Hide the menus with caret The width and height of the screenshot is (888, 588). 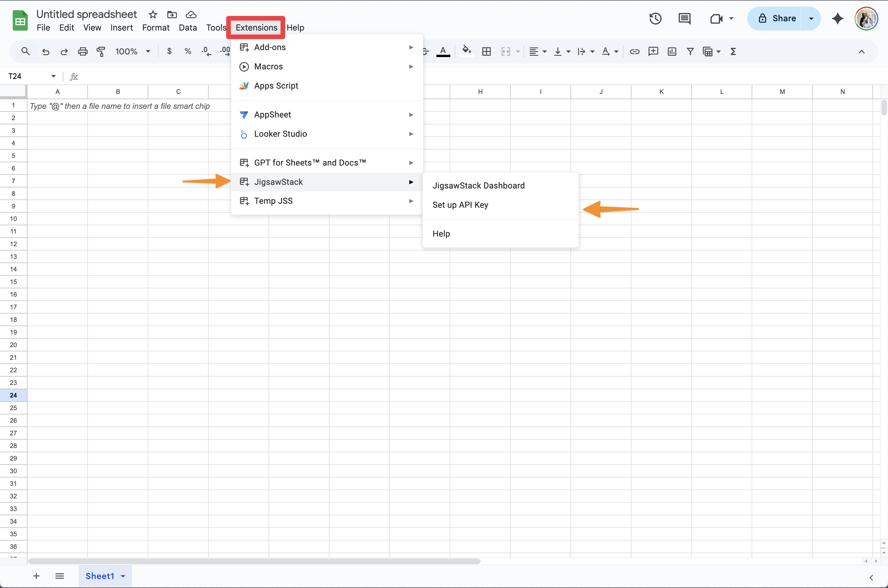tap(862, 52)
